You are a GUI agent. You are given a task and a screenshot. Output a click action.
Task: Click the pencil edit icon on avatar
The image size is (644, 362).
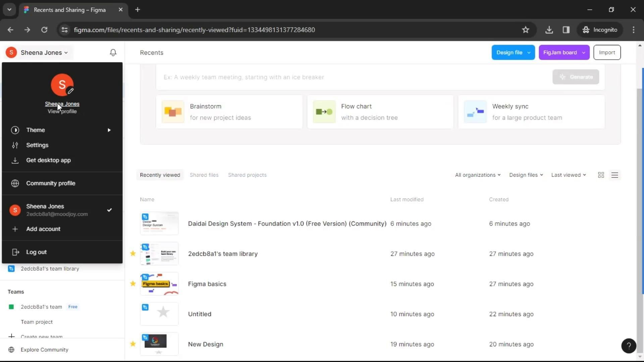point(70,91)
